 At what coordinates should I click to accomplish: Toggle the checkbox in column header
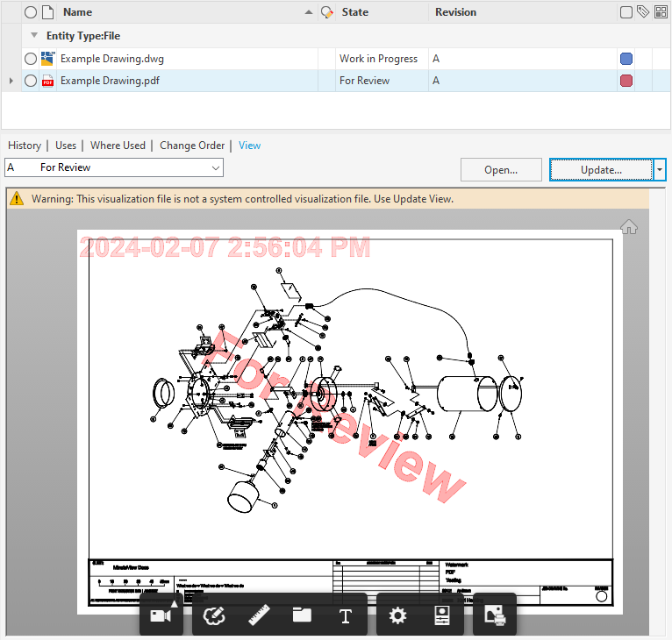point(626,12)
